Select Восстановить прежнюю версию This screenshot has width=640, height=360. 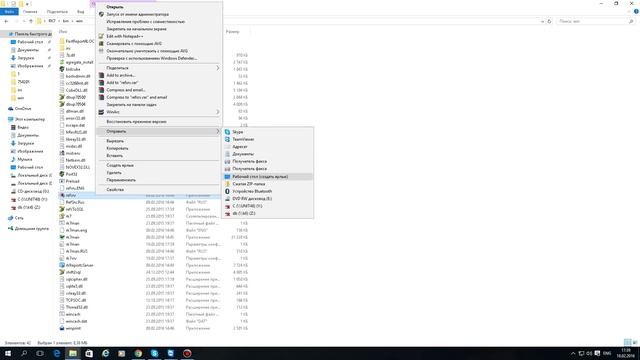click(136, 122)
